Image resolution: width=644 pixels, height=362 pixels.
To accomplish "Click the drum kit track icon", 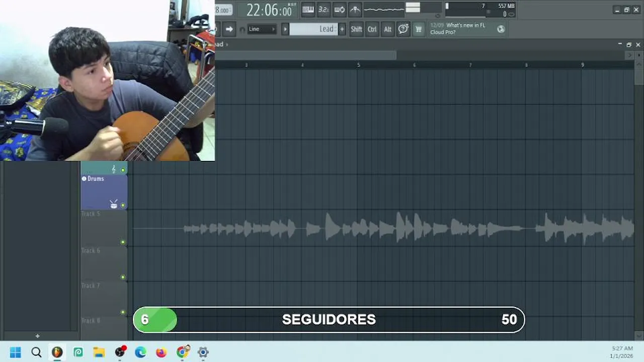I will click(x=114, y=204).
